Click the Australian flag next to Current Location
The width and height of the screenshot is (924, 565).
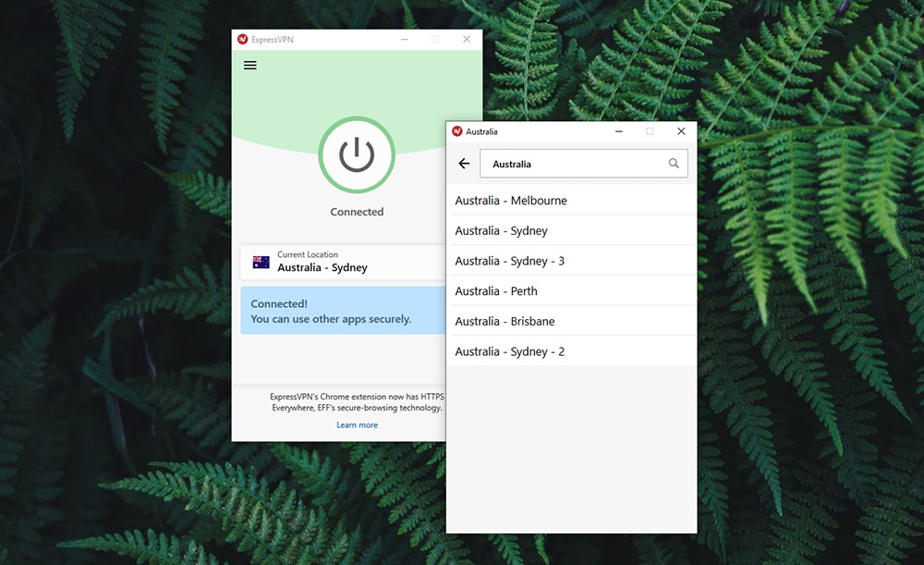[259, 262]
